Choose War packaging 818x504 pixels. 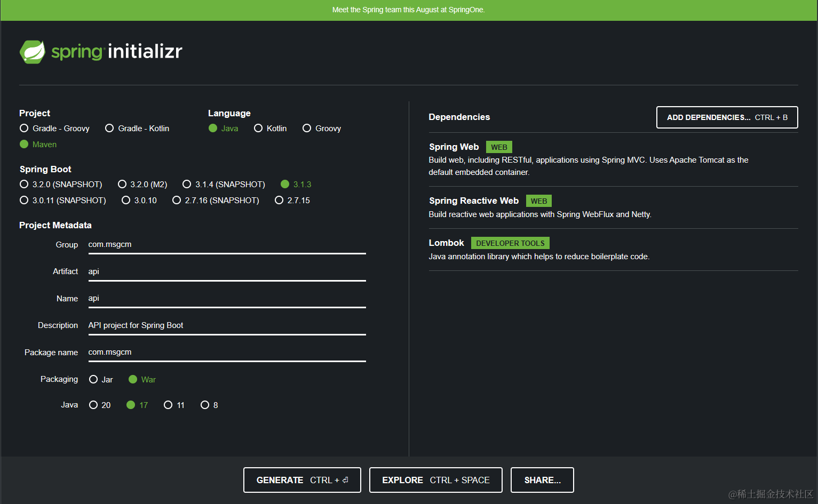click(x=142, y=380)
